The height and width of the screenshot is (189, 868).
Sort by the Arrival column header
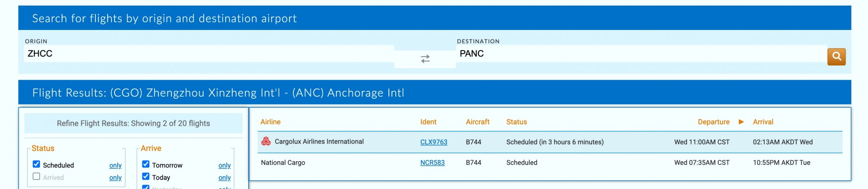[763, 122]
